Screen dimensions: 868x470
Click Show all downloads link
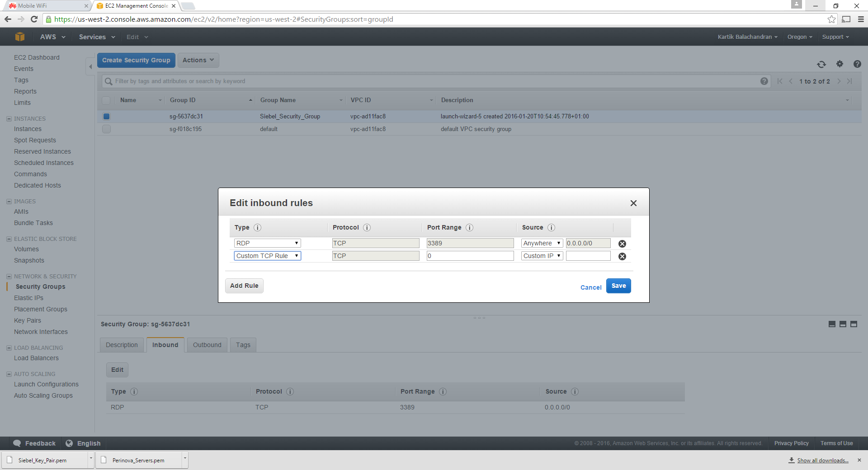pyautogui.click(x=823, y=461)
